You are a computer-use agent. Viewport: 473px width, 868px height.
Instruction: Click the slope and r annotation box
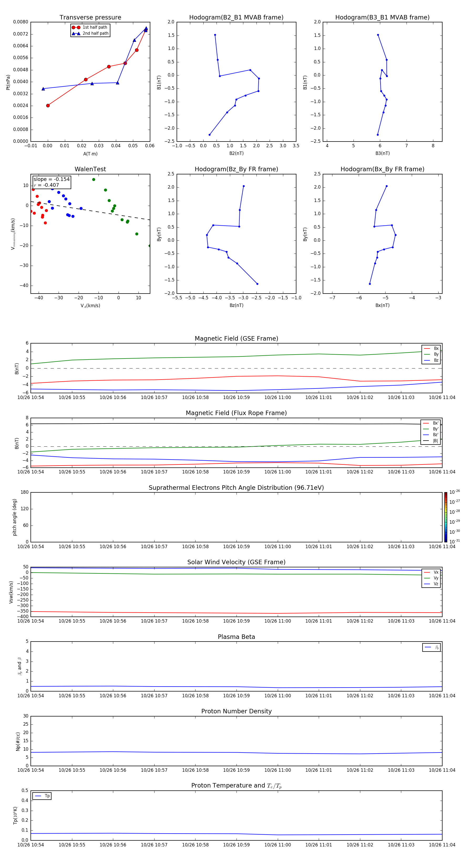point(52,182)
